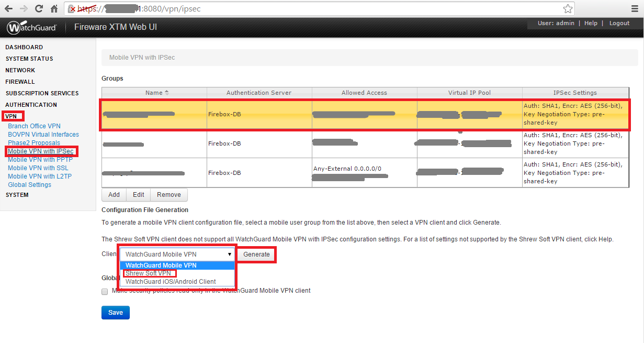Screen dimensions: 644x343
Task: Click the Add group button
Action: 114,195
